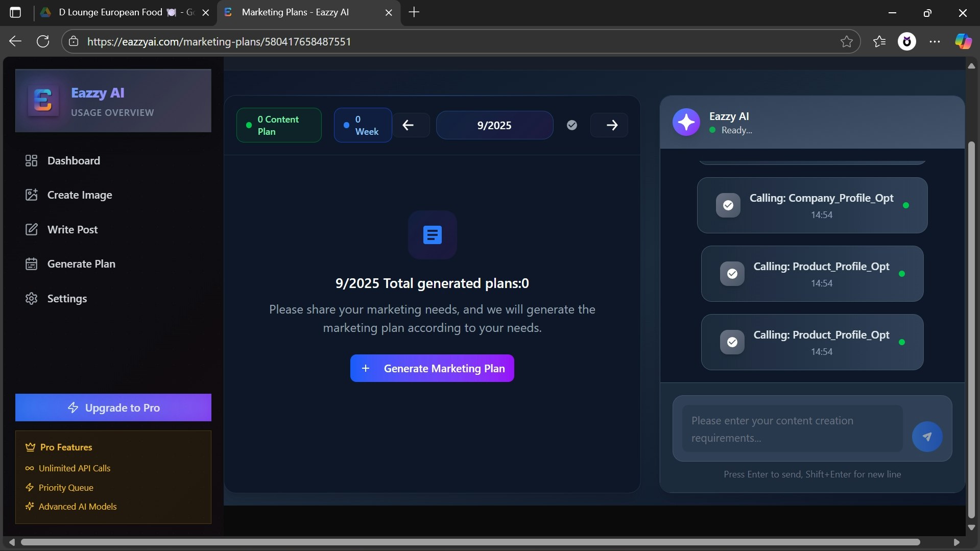Image resolution: width=980 pixels, height=551 pixels.
Task: Click the Unlimited API Calls pro feature
Action: tap(68, 468)
